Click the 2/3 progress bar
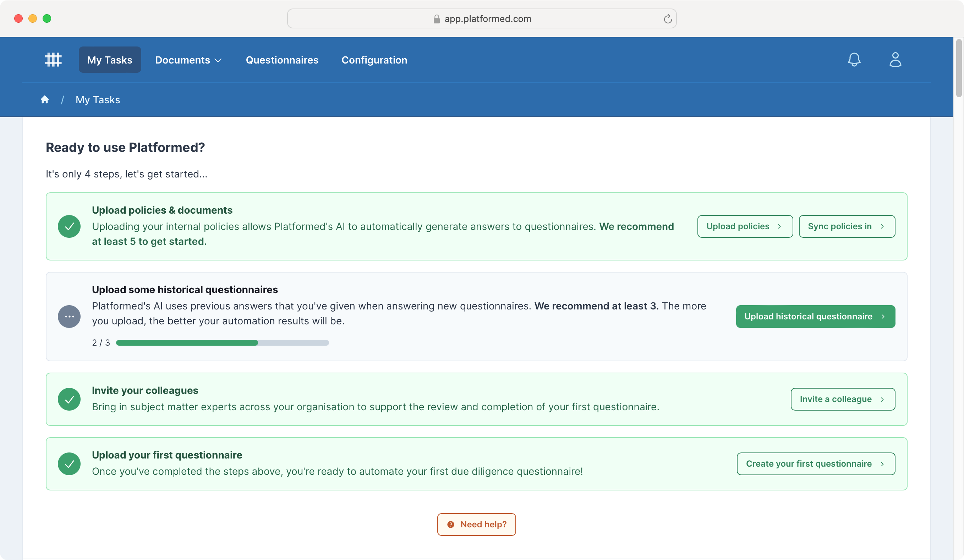 [x=222, y=343]
